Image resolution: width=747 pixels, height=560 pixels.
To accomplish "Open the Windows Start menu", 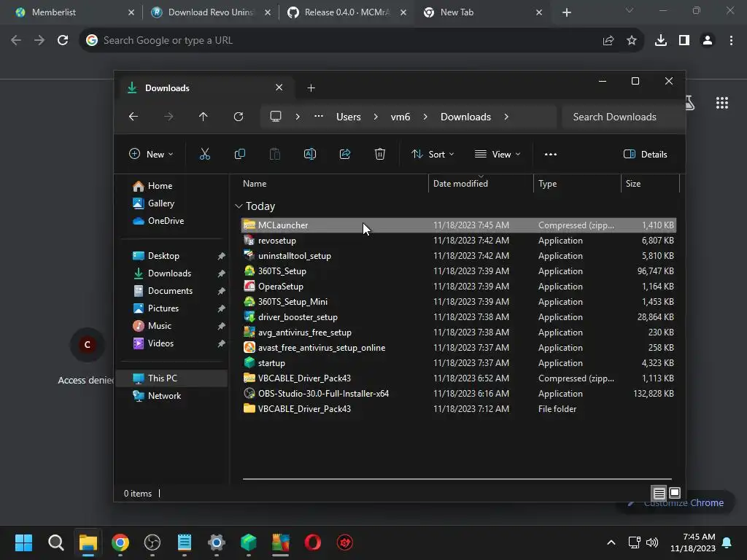I will point(23,542).
